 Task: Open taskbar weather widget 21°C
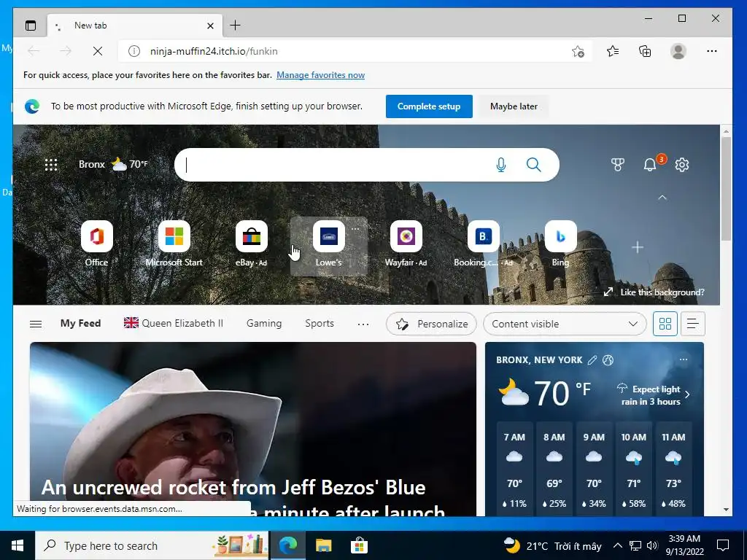[x=551, y=545]
